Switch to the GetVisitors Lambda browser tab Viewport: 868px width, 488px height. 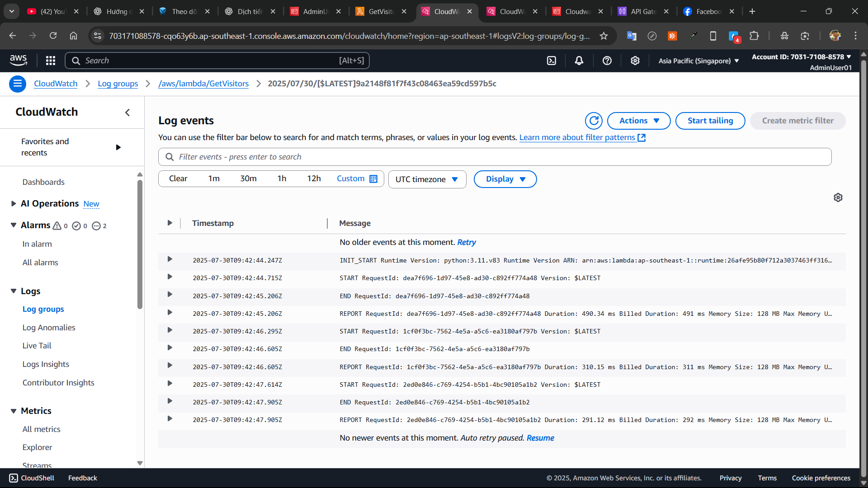click(381, 11)
